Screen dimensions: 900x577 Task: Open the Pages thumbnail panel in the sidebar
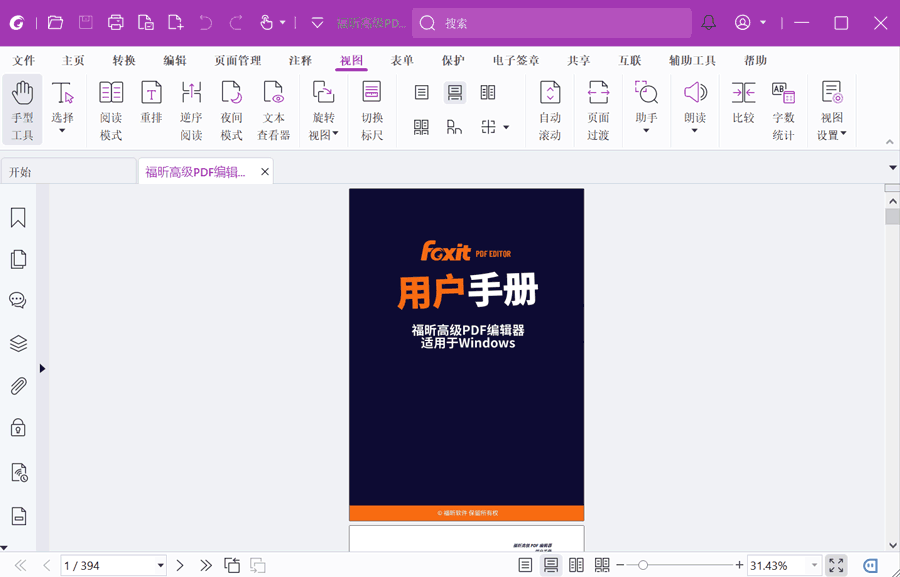[18, 259]
